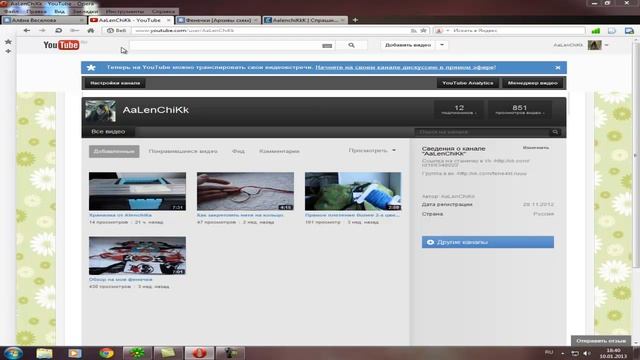
Task: Click the YouTube search magnifier button
Action: (351, 45)
